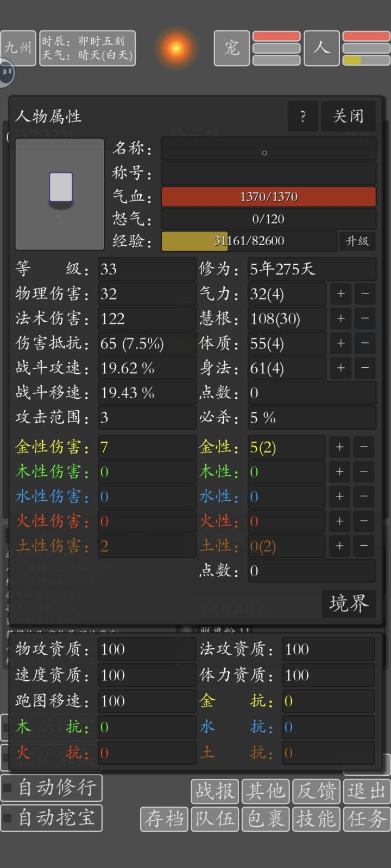Add a point to 体质 stat
Viewport: 391px width, 868px height.
(x=340, y=343)
